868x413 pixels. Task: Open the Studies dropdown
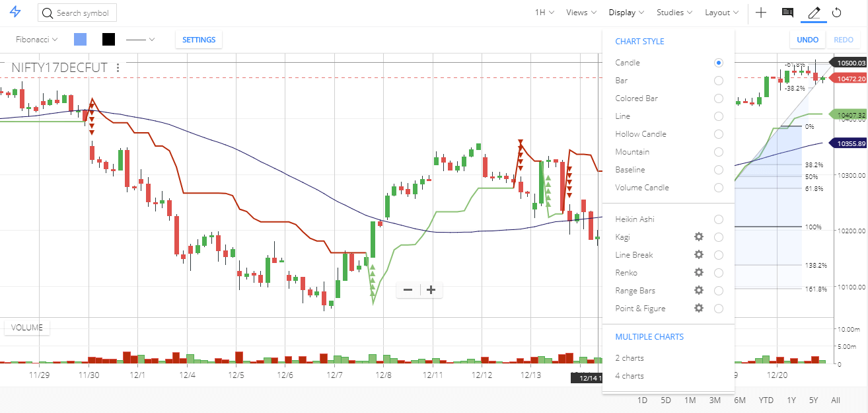(x=674, y=13)
